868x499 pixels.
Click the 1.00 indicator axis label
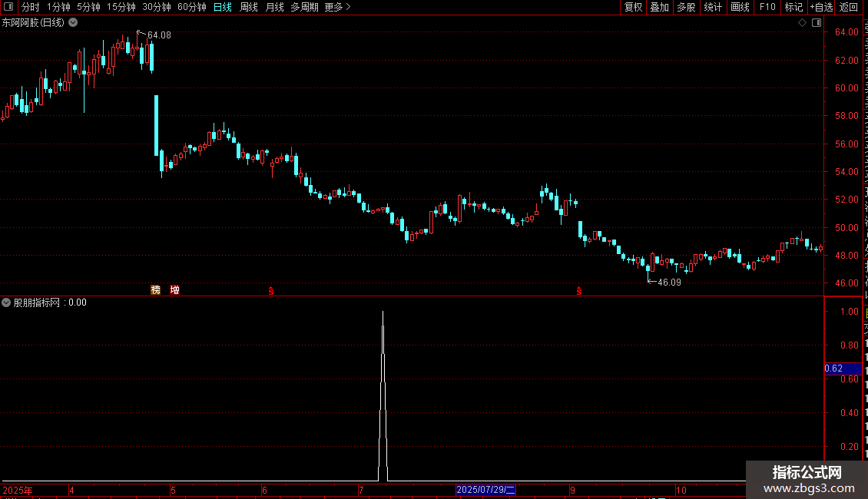click(850, 312)
